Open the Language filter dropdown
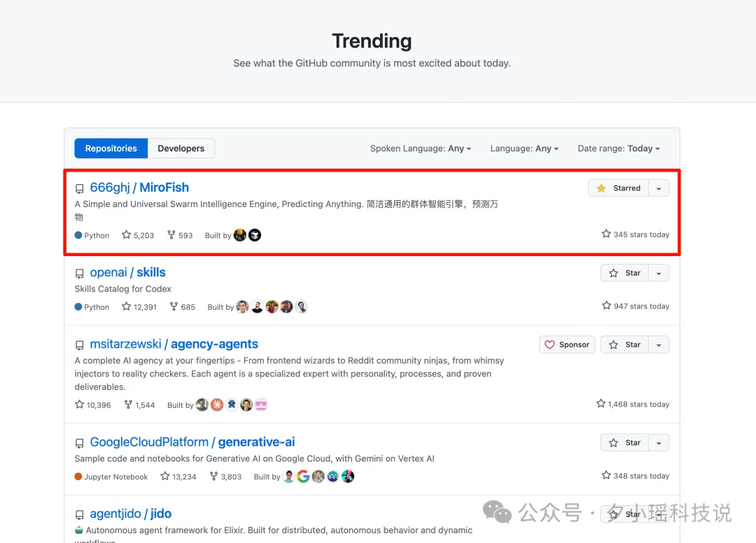This screenshot has height=543, width=756. (x=524, y=148)
